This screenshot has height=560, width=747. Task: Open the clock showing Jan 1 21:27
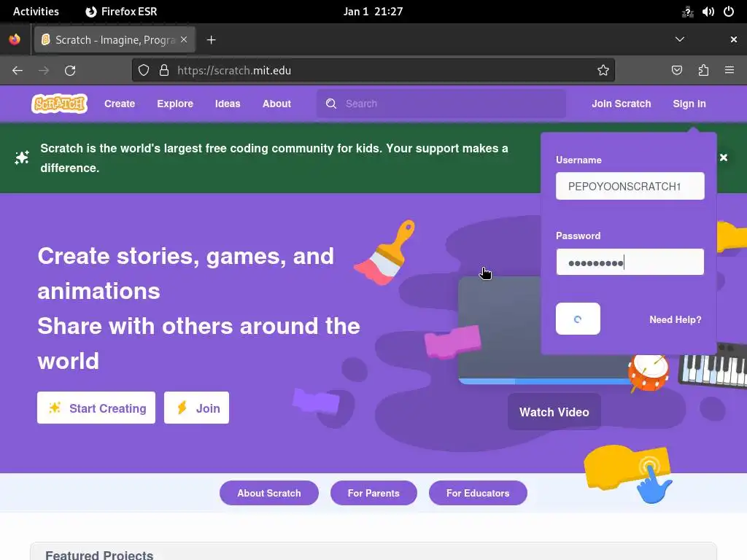(x=373, y=12)
